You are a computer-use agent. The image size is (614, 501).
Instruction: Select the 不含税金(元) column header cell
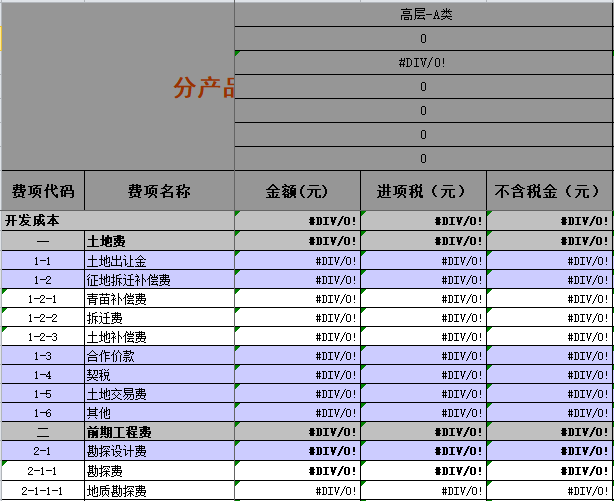tap(549, 190)
